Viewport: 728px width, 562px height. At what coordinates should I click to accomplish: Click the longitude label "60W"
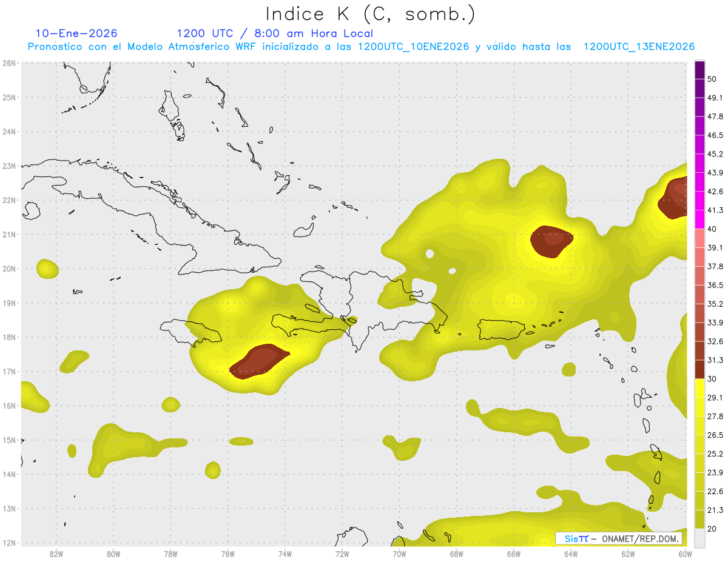(x=685, y=554)
